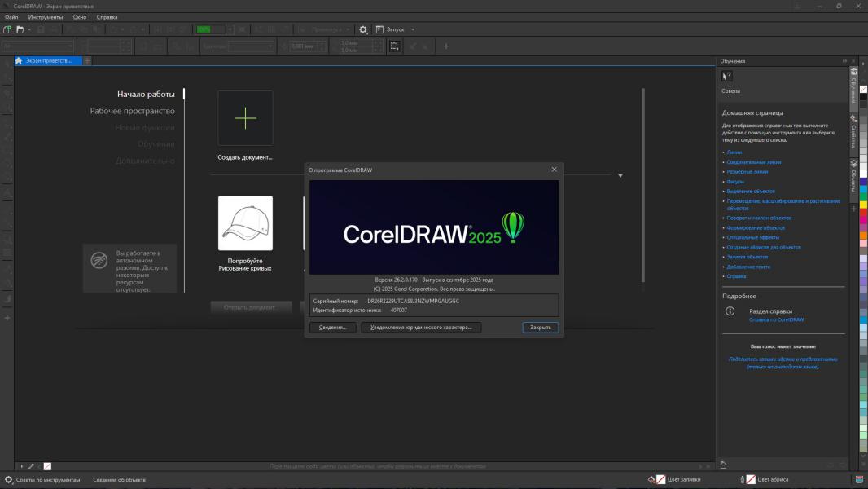This screenshot has width=868, height=489.
Task: Click the Open folder icon in toolbar
Action: click(x=20, y=29)
